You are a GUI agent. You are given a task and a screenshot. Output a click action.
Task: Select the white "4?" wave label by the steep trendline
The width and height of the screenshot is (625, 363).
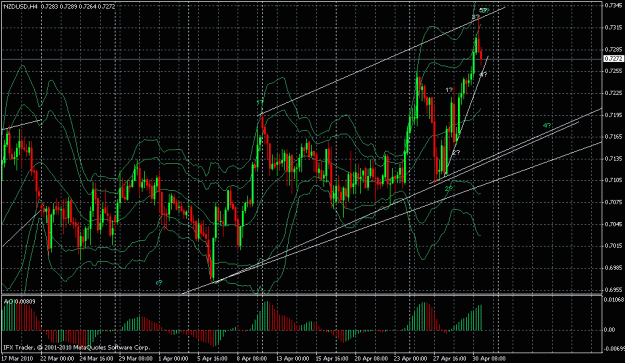[x=483, y=74]
